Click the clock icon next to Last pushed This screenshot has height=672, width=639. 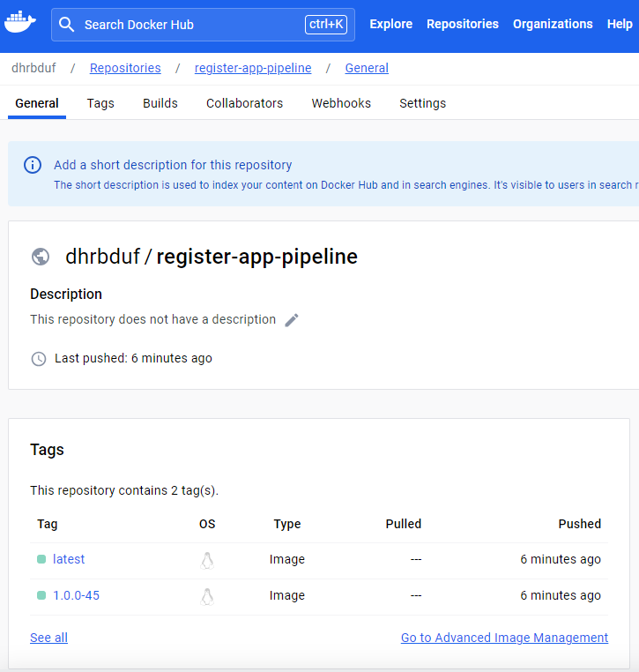[x=39, y=359]
